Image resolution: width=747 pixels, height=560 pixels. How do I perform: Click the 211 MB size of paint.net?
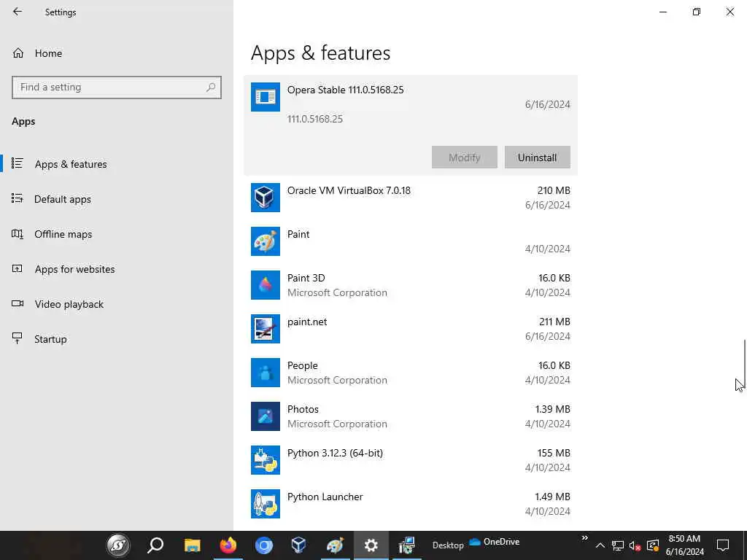554,322
